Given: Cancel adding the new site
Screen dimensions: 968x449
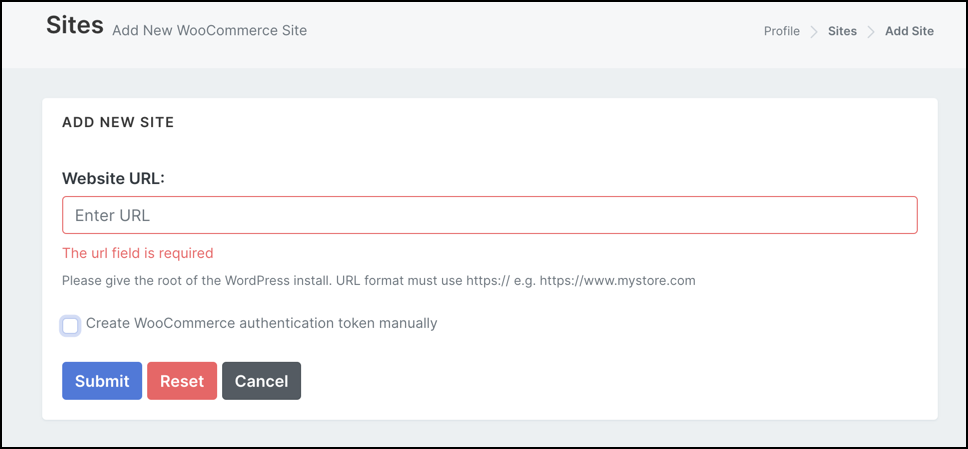Looking at the screenshot, I should [261, 381].
